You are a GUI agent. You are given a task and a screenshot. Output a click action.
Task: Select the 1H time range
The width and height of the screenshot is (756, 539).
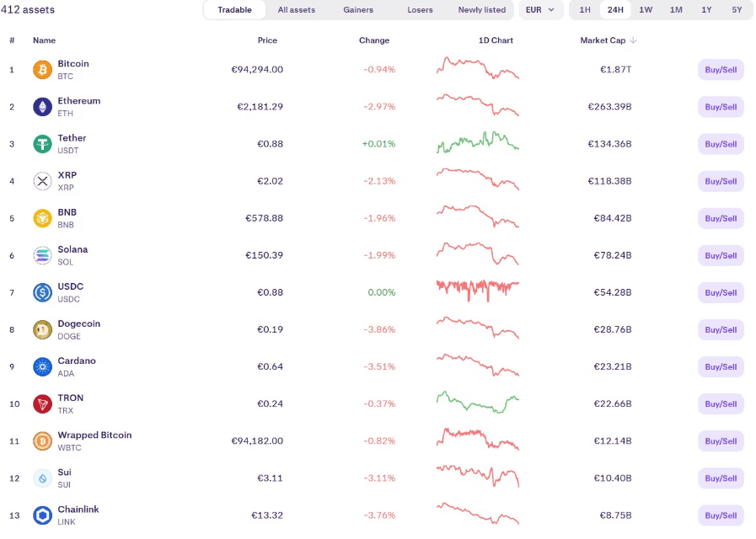click(x=585, y=10)
